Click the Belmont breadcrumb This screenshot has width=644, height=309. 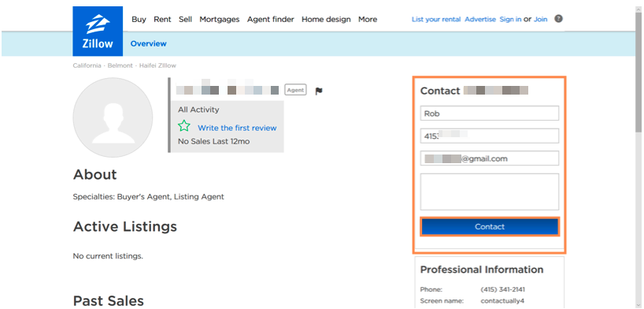point(120,66)
